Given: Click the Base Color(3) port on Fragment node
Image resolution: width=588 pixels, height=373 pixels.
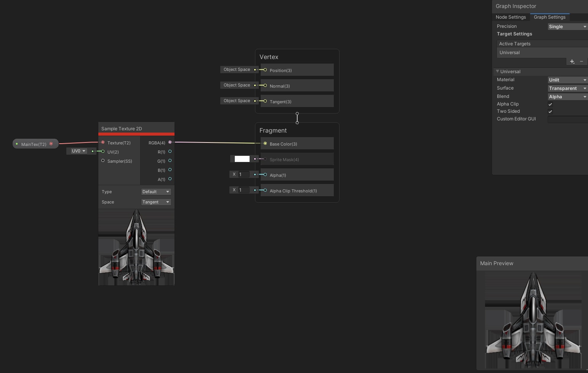Looking at the screenshot, I should point(265,144).
